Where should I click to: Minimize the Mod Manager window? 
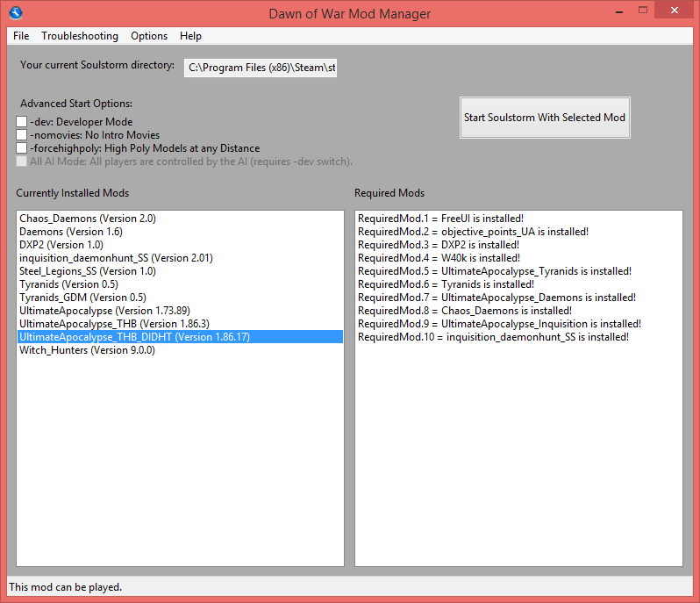[x=619, y=11]
